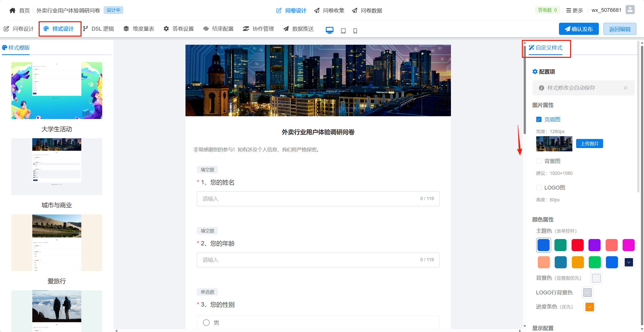The image size is (644, 332).
Task: Click the 上传图片 button
Action: point(589,144)
